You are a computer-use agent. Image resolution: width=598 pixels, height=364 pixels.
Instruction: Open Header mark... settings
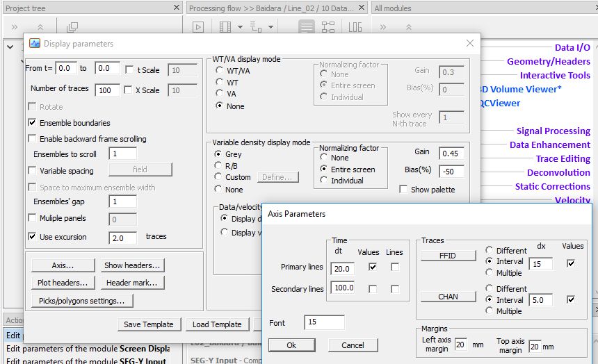point(132,283)
